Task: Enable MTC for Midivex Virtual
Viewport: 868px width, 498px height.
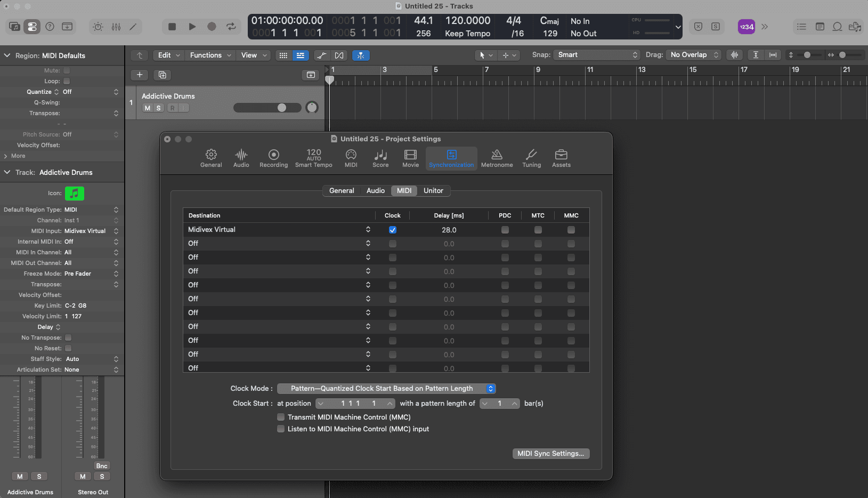Action: 538,230
